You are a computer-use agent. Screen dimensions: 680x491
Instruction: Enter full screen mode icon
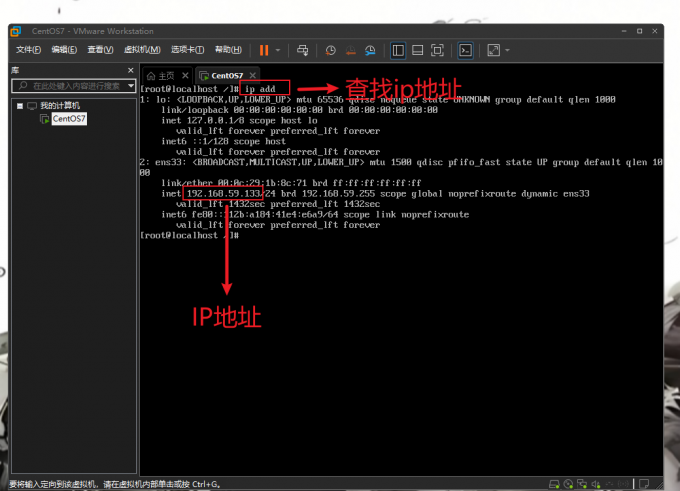click(x=437, y=50)
